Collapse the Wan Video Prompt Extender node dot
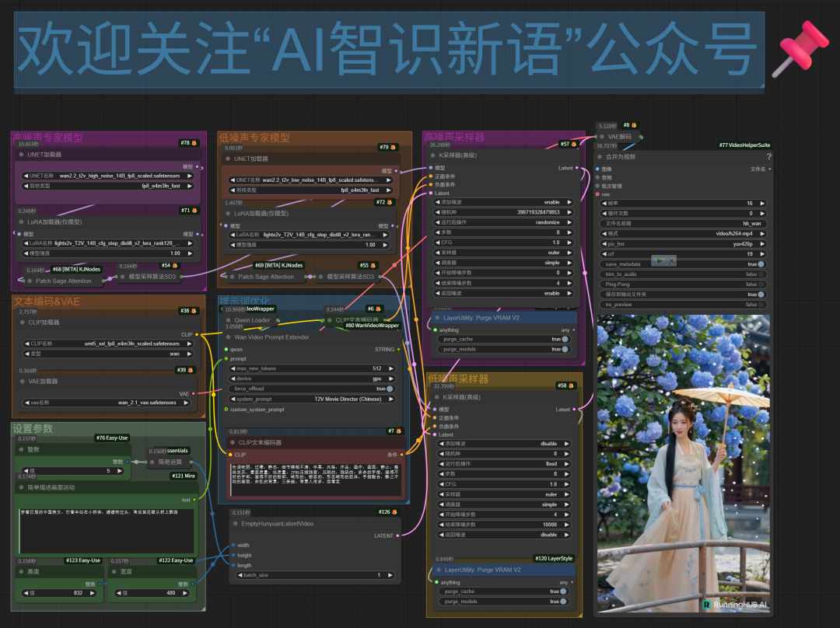Screen dimensions: 840x628 tap(228, 337)
